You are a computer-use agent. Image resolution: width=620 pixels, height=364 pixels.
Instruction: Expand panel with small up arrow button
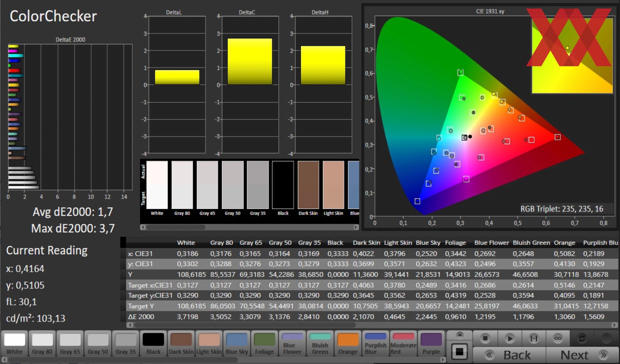tap(459, 335)
